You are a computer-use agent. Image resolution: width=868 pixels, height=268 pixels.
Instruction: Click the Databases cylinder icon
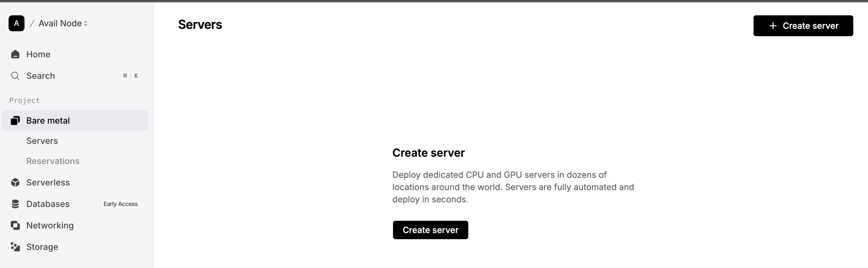click(x=15, y=204)
